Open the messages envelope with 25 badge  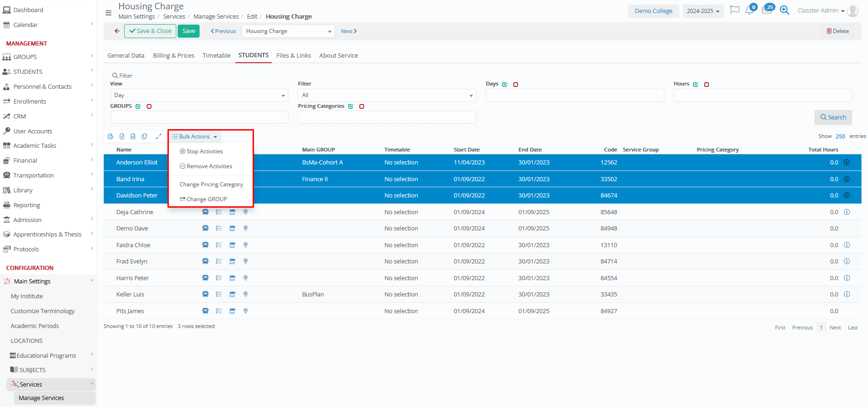[767, 11]
